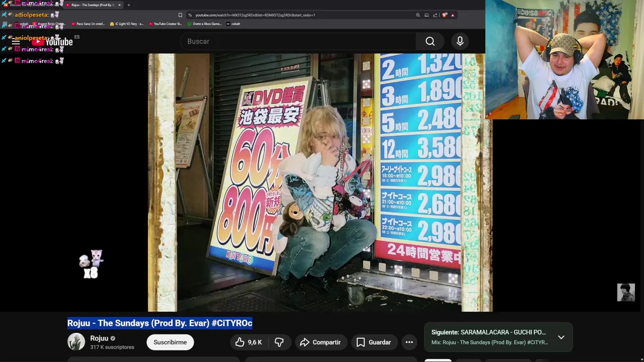This screenshot has width=644, height=362.
Task: Click the Mix: Rojuu - The Sundays text
Action: [x=490, y=342]
